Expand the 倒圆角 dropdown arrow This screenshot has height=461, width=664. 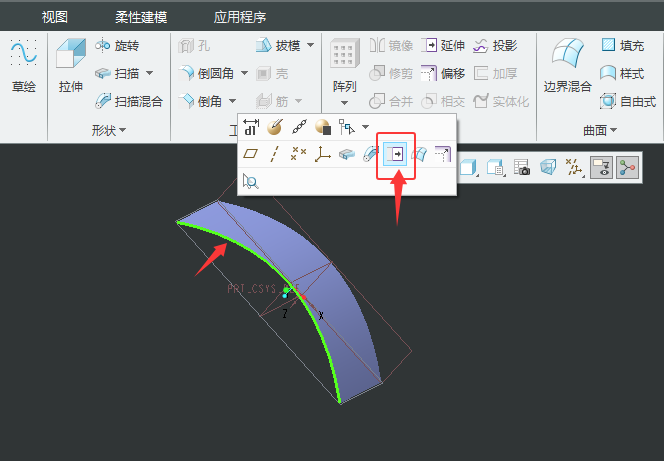(x=244, y=73)
